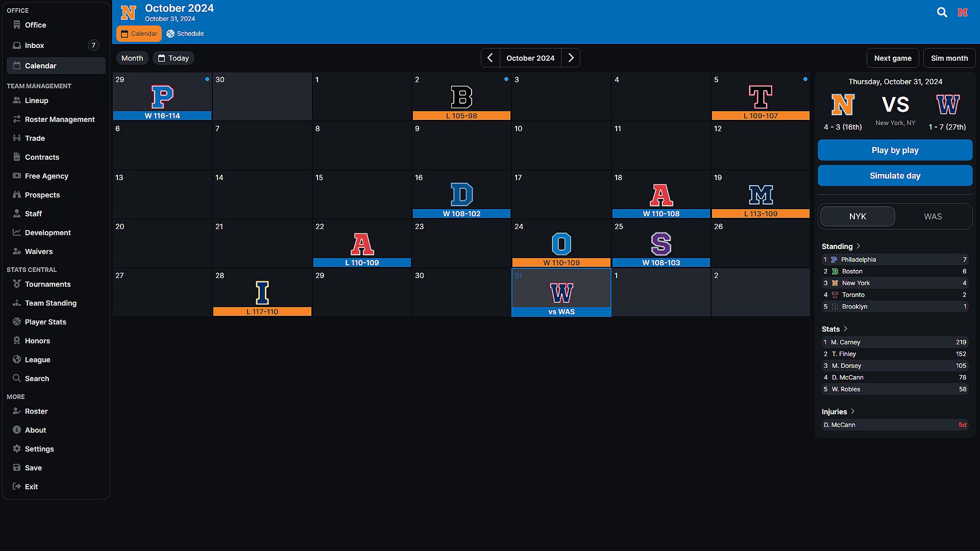Open the Trade page from sidebar

[35, 138]
